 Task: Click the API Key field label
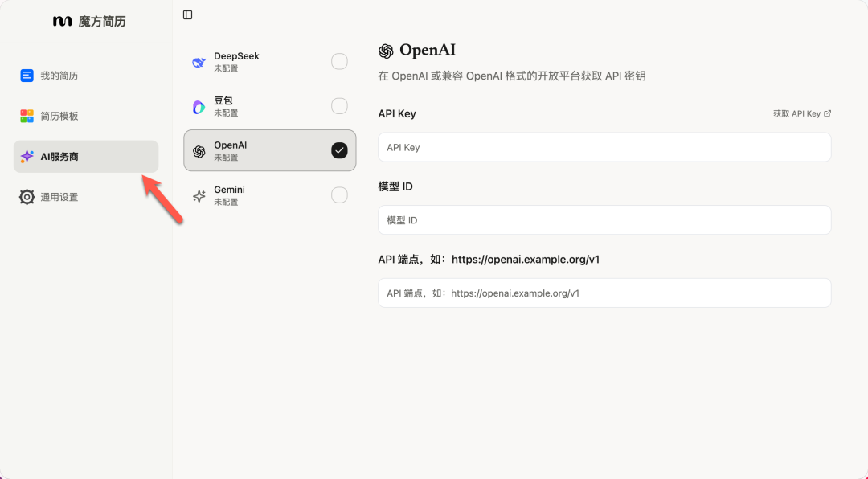click(x=397, y=113)
